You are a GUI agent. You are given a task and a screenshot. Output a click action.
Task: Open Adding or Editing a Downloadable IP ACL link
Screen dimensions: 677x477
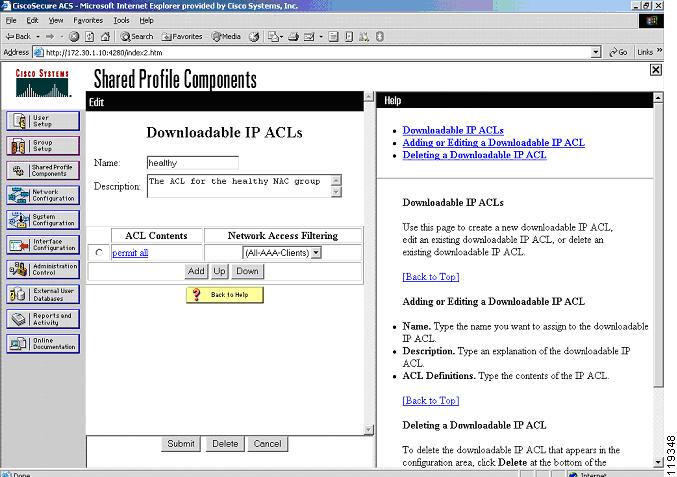click(494, 142)
